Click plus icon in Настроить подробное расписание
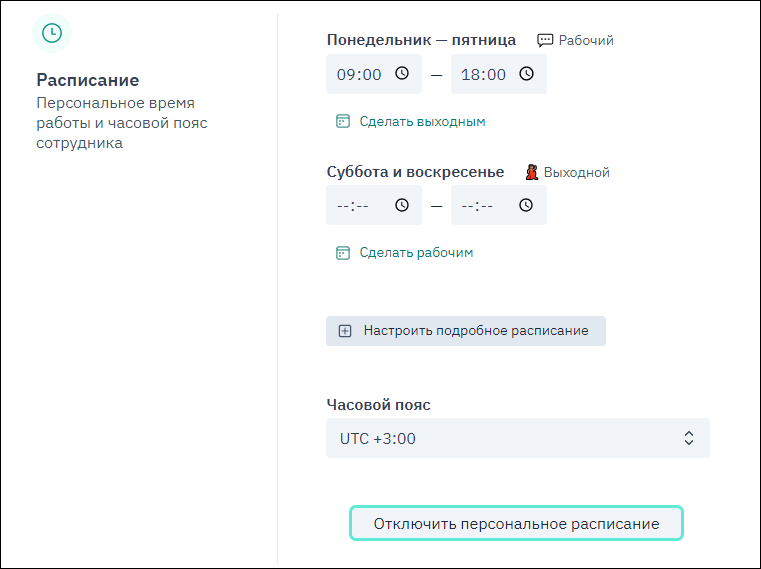The height and width of the screenshot is (569, 761). [345, 331]
